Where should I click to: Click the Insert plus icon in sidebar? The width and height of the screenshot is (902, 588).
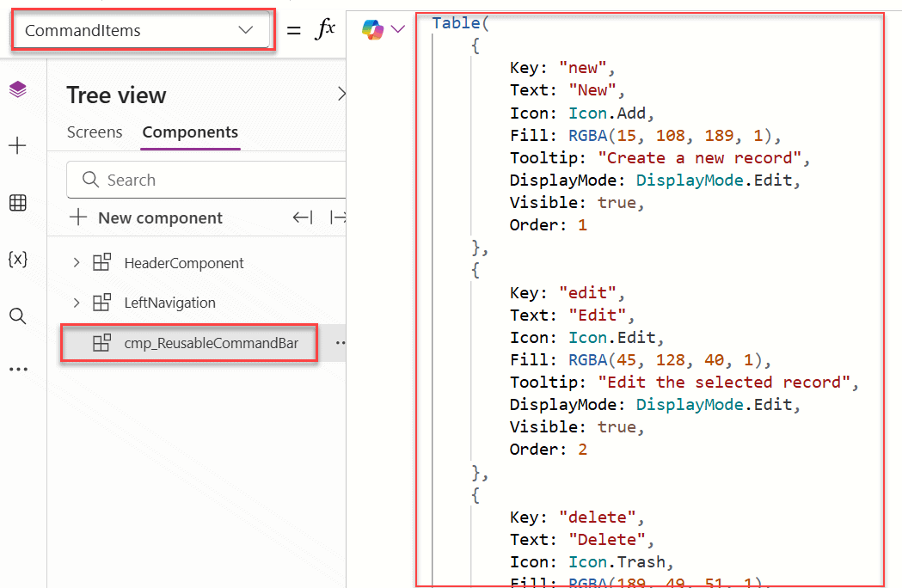pos(18,145)
